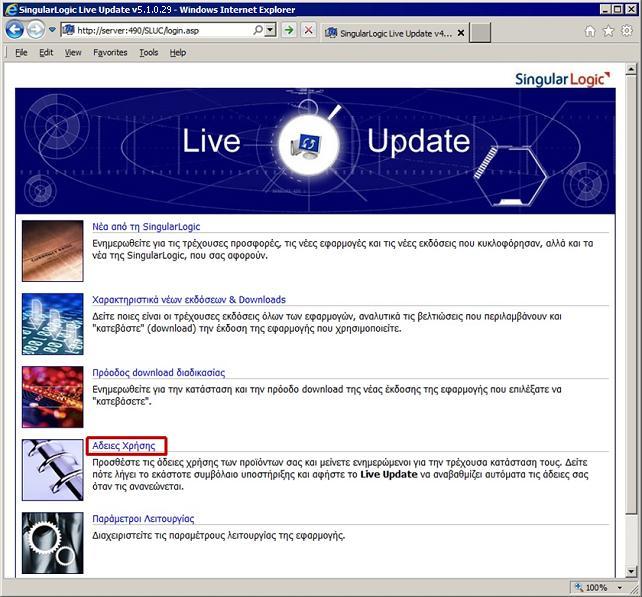
Task: Click the scrollbar up arrow
Action: click(631, 69)
